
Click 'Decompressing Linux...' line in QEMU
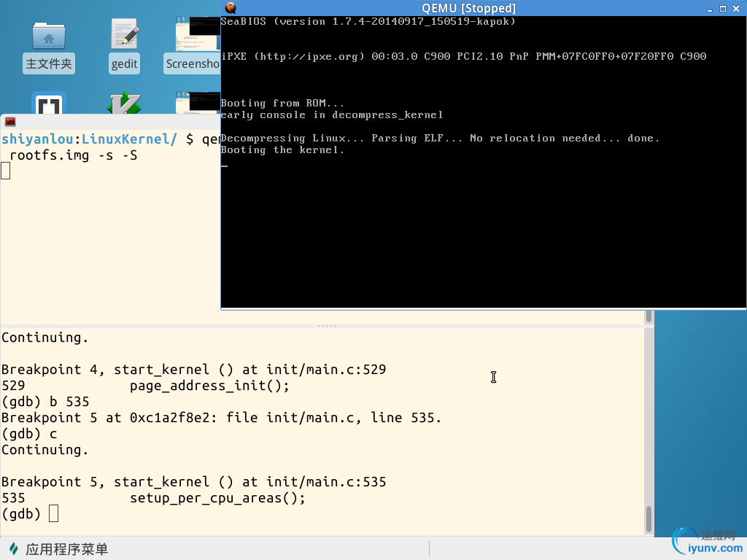[440, 138]
